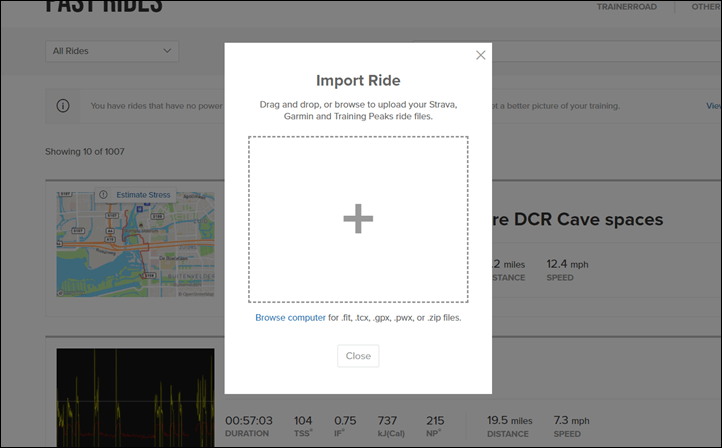The height and width of the screenshot is (448, 722).
Task: Click the 12.4 mph speed value
Action: pos(567,264)
